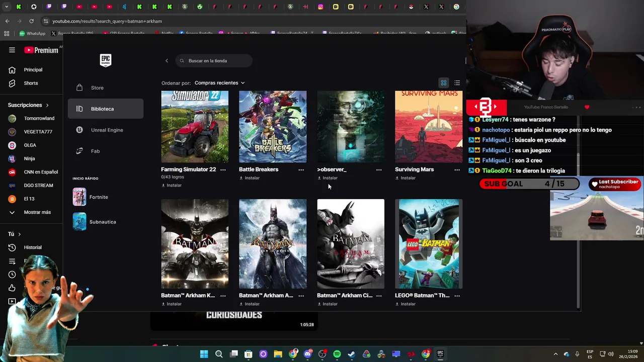Install LEGO Batman The Videogame

pyautogui.click(x=406, y=304)
